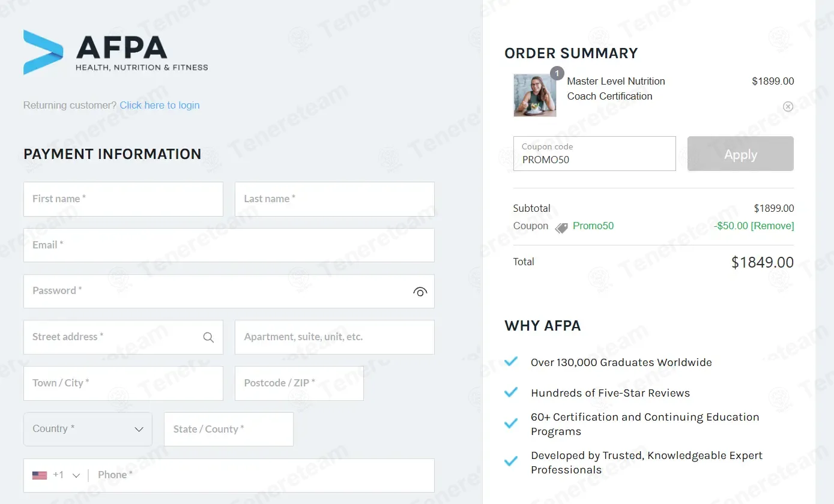Click the Postcode / ZIP field
834x504 pixels.
[x=299, y=383]
